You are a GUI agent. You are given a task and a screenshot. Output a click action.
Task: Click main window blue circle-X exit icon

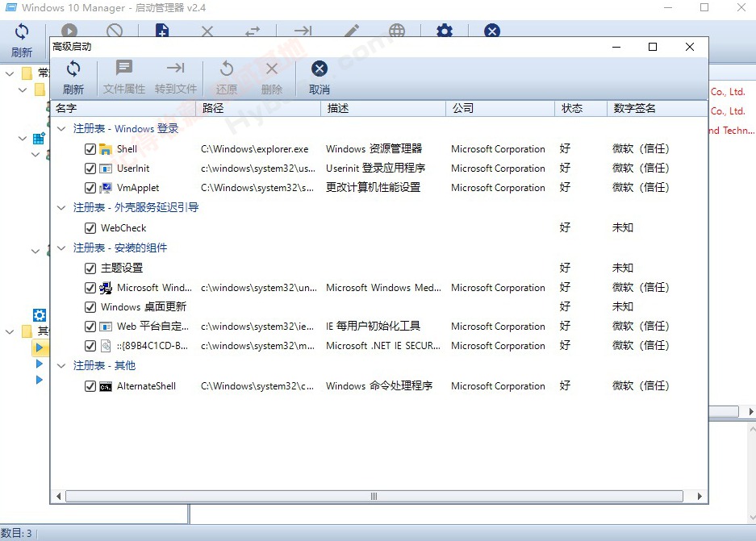pyautogui.click(x=492, y=31)
